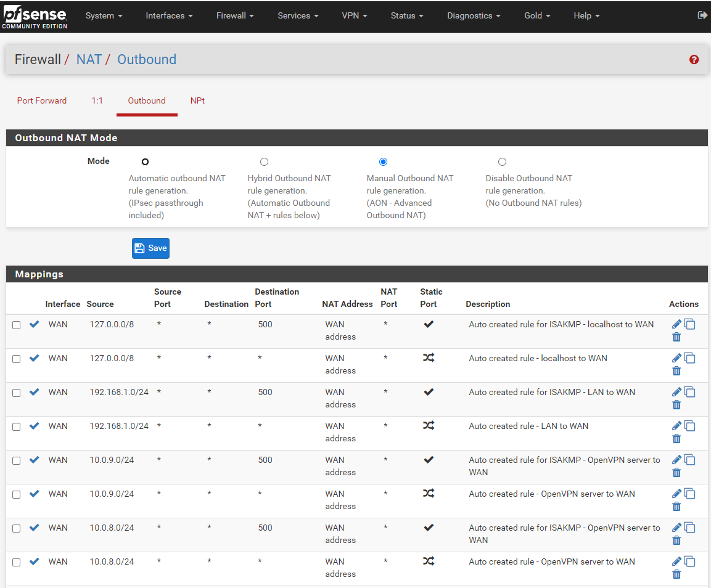Select Hybrid Outbound NAT mode
Image resolution: width=711 pixels, height=588 pixels.
pos(265,162)
